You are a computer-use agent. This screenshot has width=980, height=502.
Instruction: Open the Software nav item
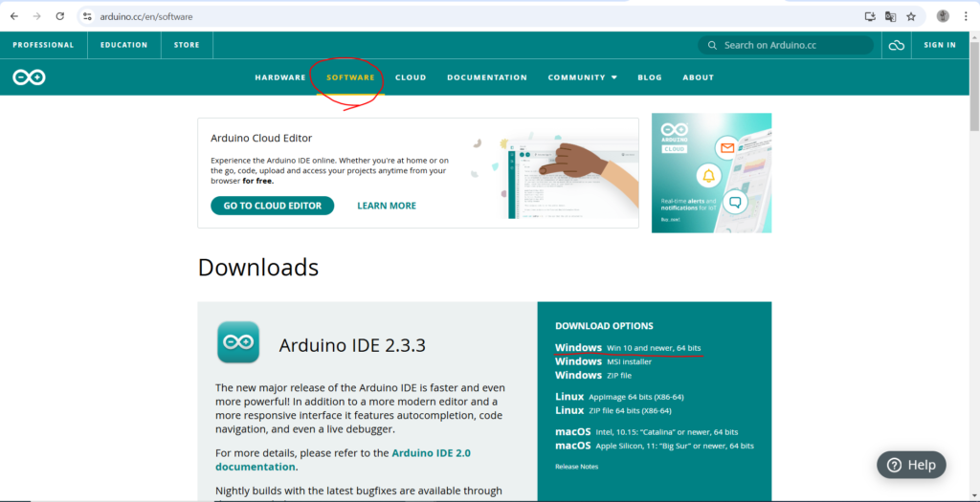[x=350, y=77]
